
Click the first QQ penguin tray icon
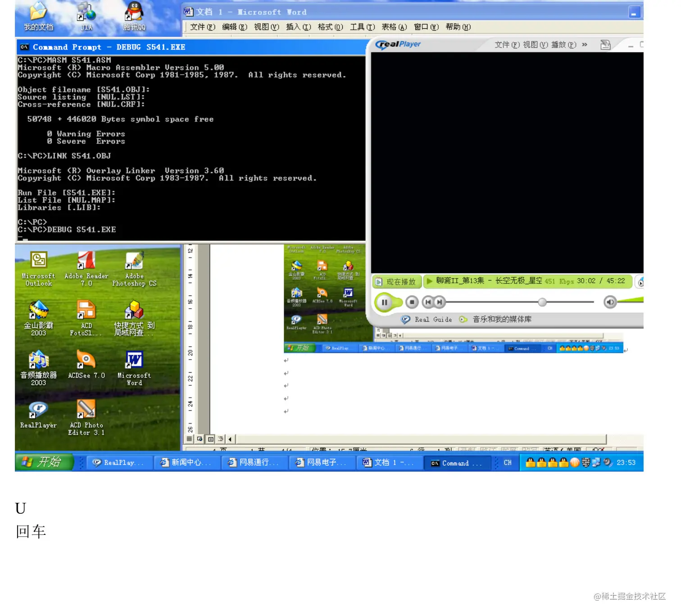[531, 463]
